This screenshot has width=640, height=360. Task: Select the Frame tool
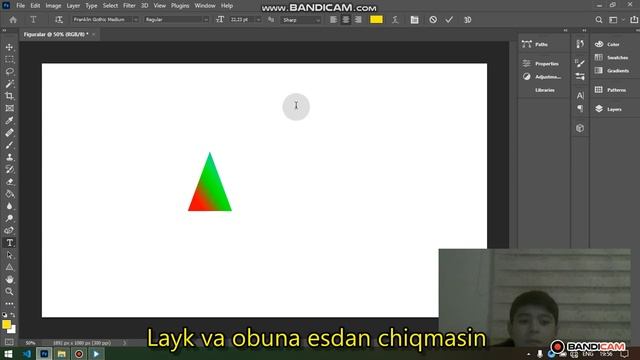click(x=9, y=109)
